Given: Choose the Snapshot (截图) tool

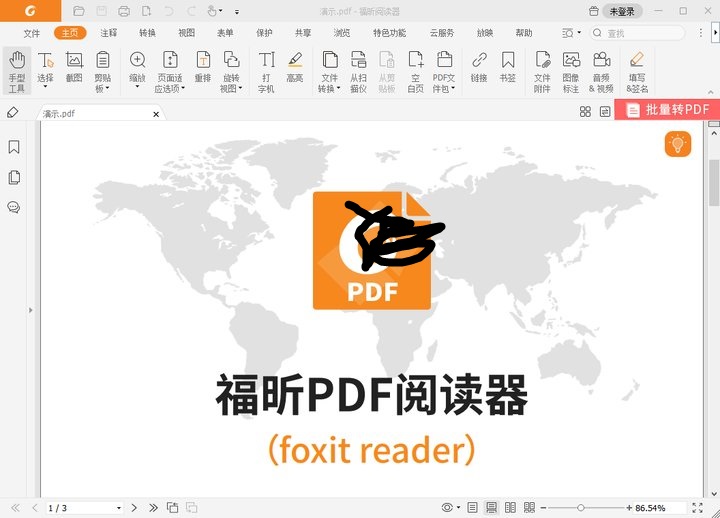Looking at the screenshot, I should tap(74, 67).
